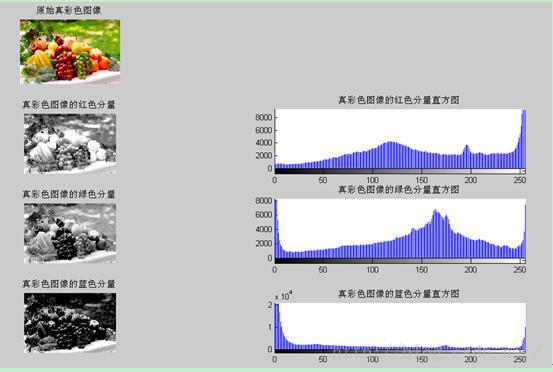Select the red component grayscale image

tap(70, 144)
